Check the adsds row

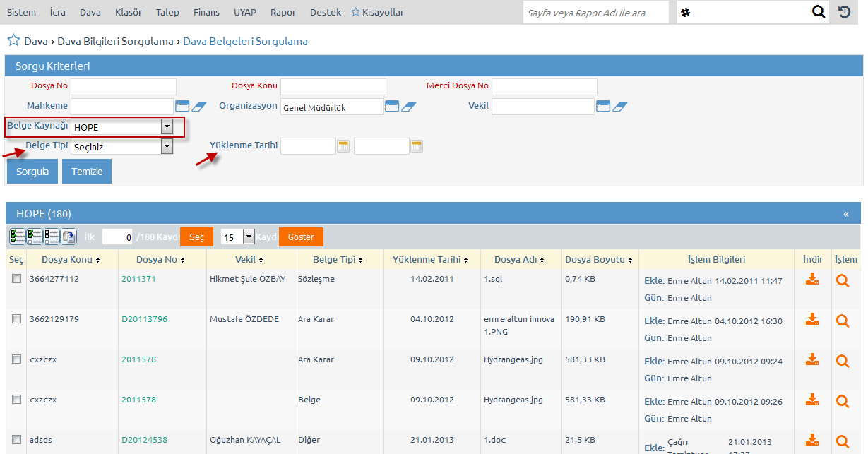pyautogui.click(x=16, y=440)
